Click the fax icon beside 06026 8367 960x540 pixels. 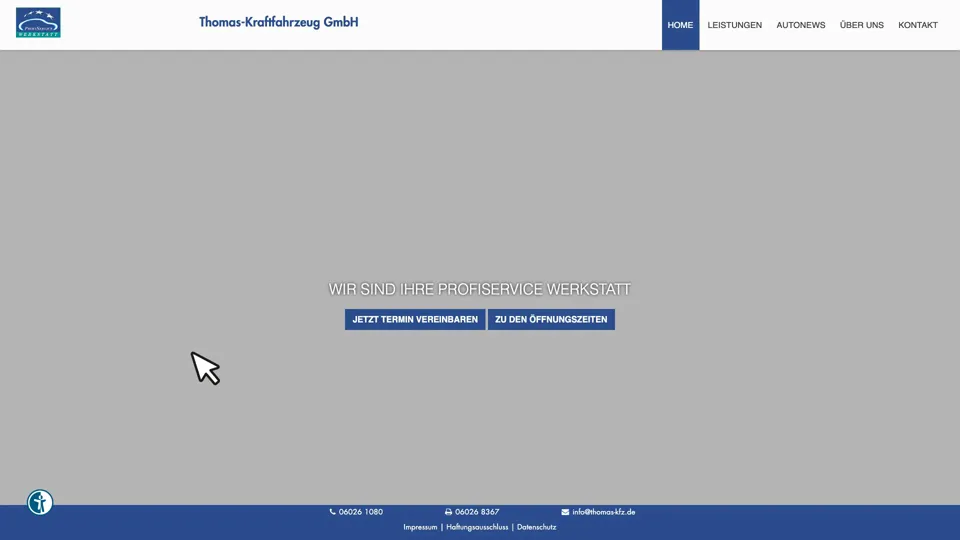point(448,512)
